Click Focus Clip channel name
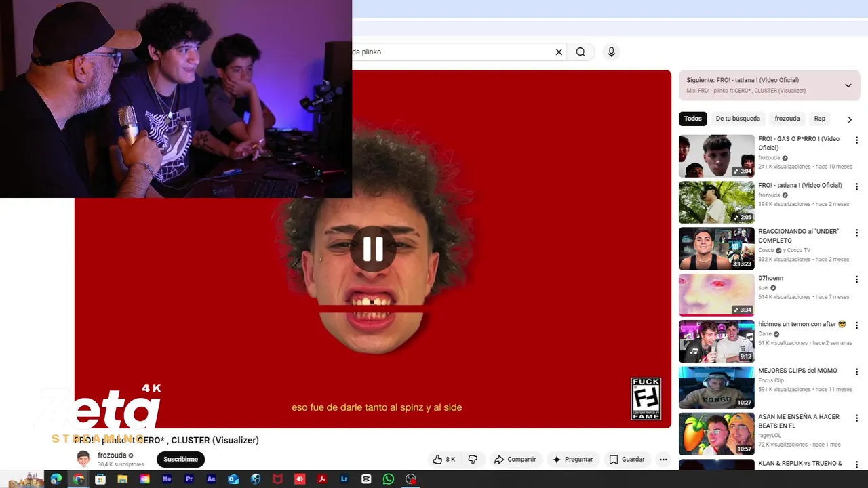Screen dimensions: 868x488 (771, 380)
